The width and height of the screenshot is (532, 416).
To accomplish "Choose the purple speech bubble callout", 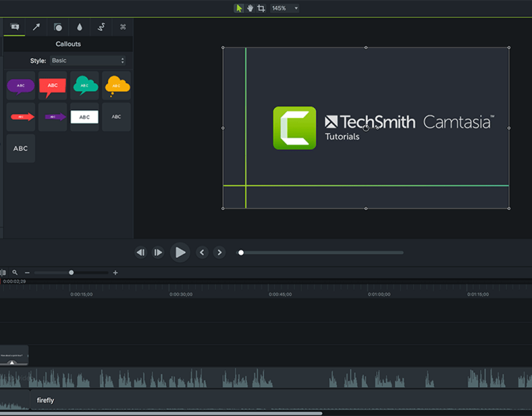I will pyautogui.click(x=21, y=86).
